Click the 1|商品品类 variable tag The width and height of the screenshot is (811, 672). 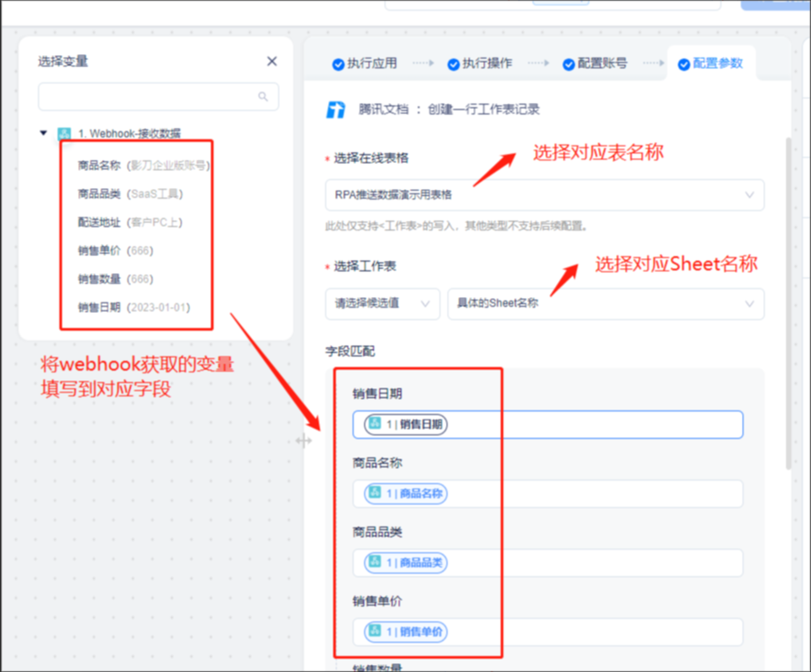click(x=406, y=563)
